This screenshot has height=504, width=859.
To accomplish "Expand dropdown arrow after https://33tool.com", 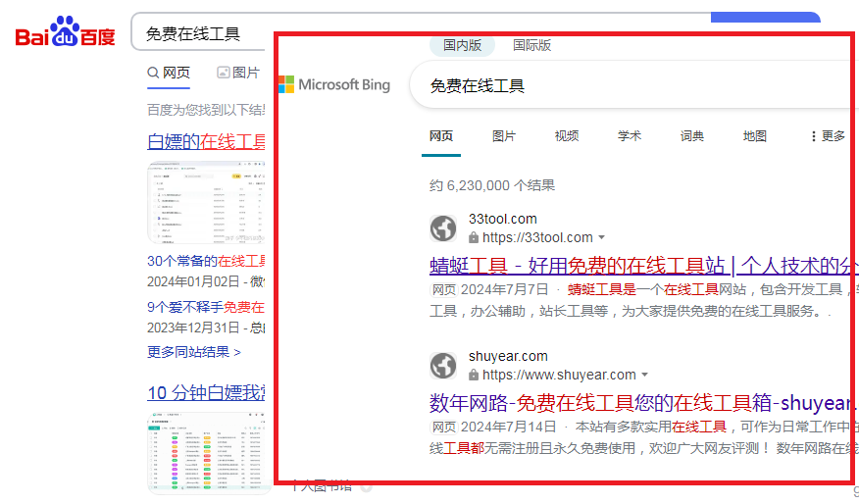I will point(601,238).
